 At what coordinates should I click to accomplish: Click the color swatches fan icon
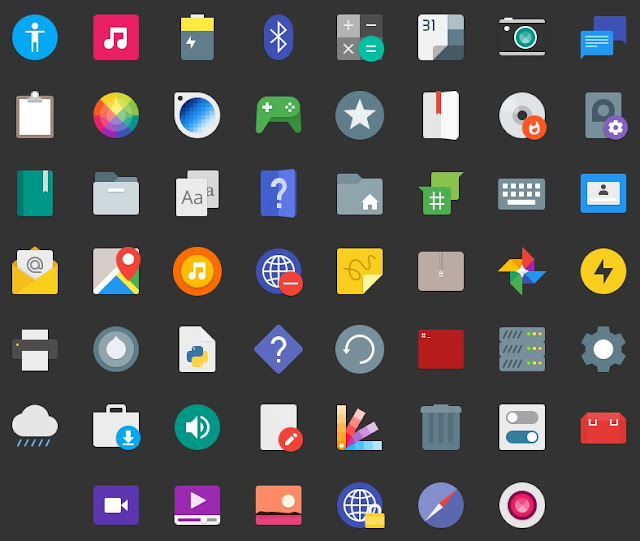[x=360, y=427]
